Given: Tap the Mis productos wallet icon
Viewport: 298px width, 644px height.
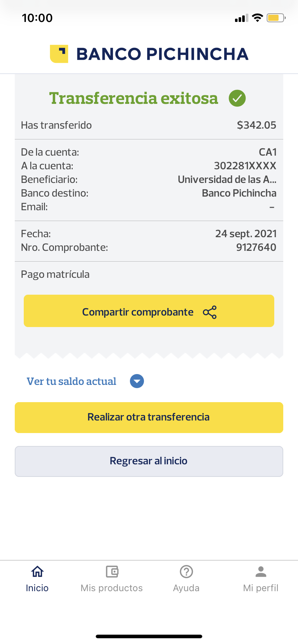Looking at the screenshot, I should [112, 571].
